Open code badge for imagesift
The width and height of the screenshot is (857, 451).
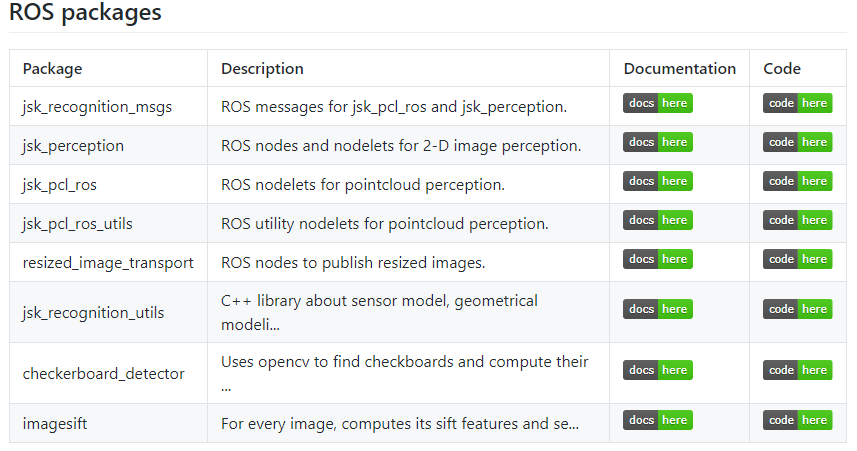(x=797, y=420)
